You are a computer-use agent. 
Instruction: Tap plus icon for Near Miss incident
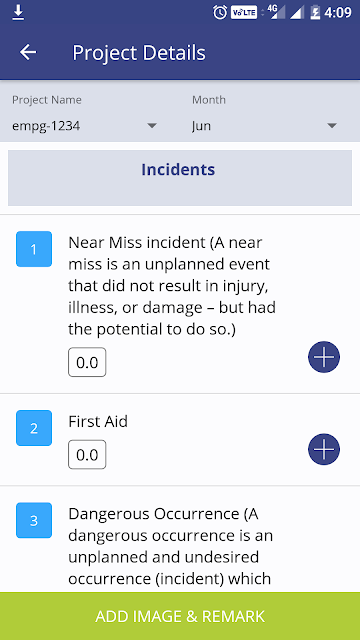(324, 357)
